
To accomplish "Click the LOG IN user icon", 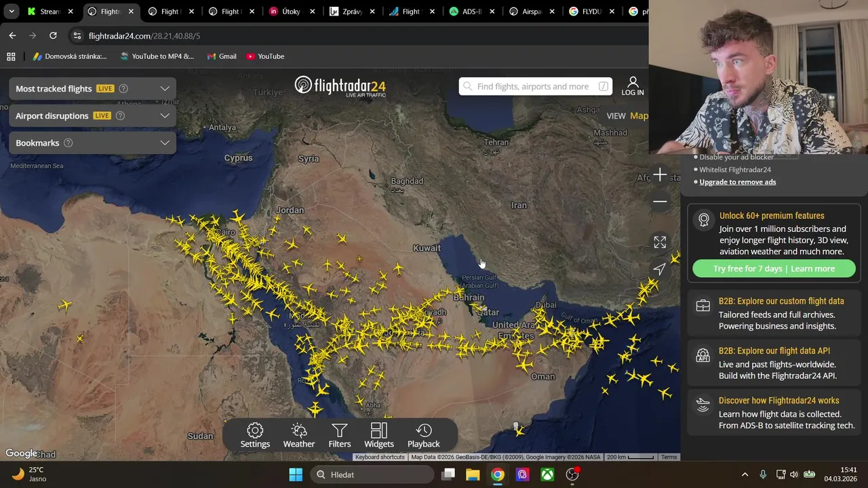I will click(633, 86).
